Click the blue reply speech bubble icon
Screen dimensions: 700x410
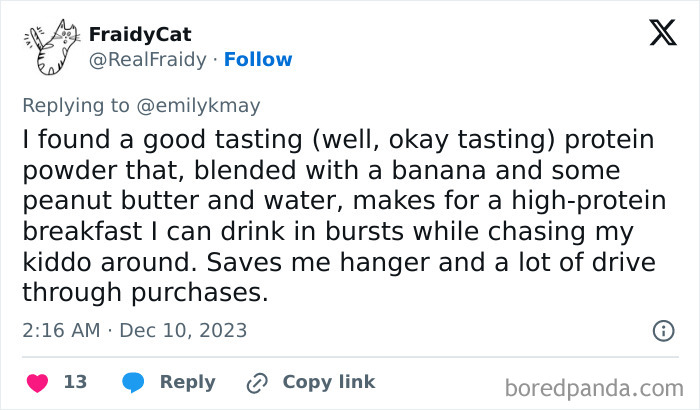132,382
